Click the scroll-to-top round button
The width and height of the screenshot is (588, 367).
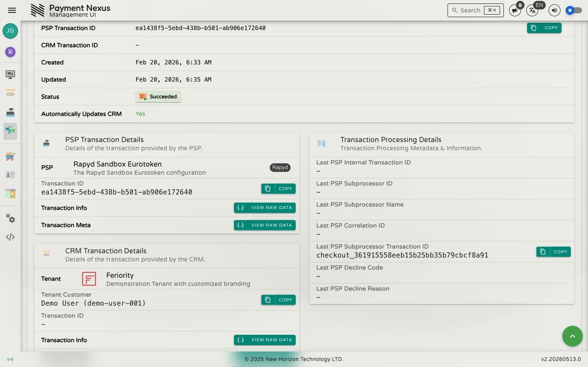tap(573, 336)
